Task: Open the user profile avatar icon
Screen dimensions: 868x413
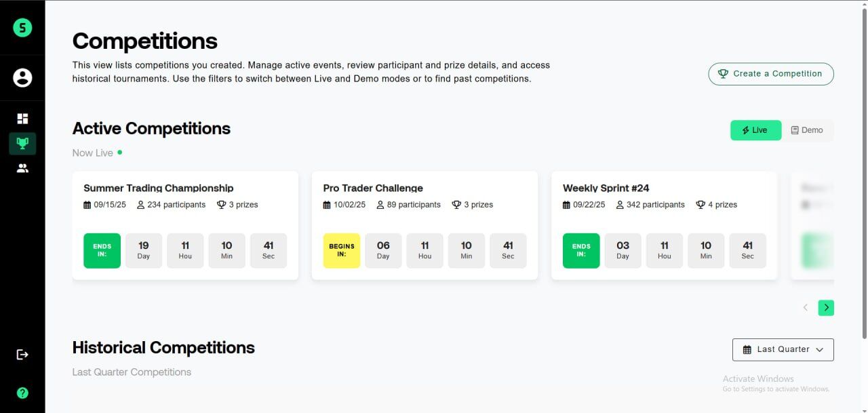Action: 22,78
